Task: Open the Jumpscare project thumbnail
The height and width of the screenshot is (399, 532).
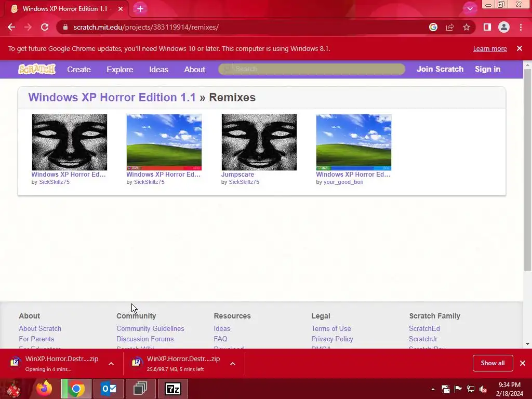Action: pyautogui.click(x=259, y=142)
